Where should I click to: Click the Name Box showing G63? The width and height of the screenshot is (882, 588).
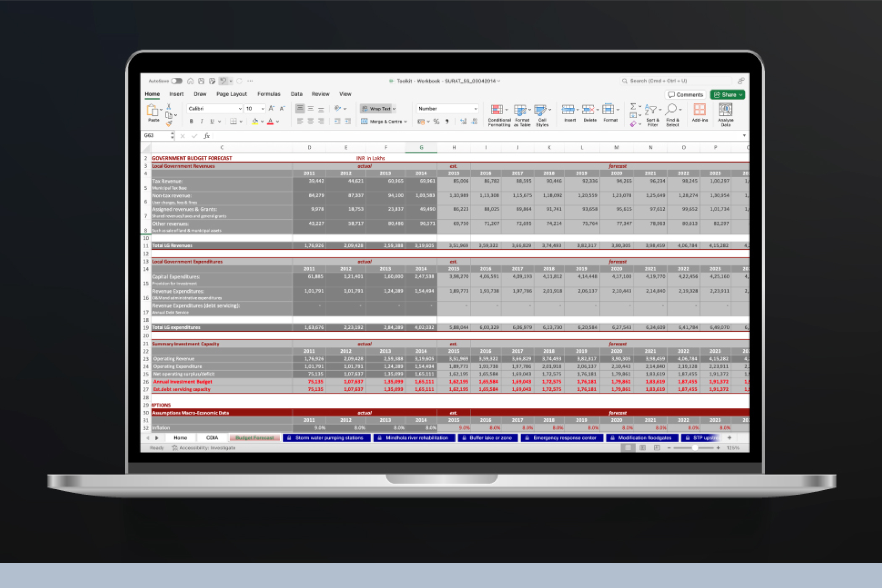pyautogui.click(x=156, y=136)
